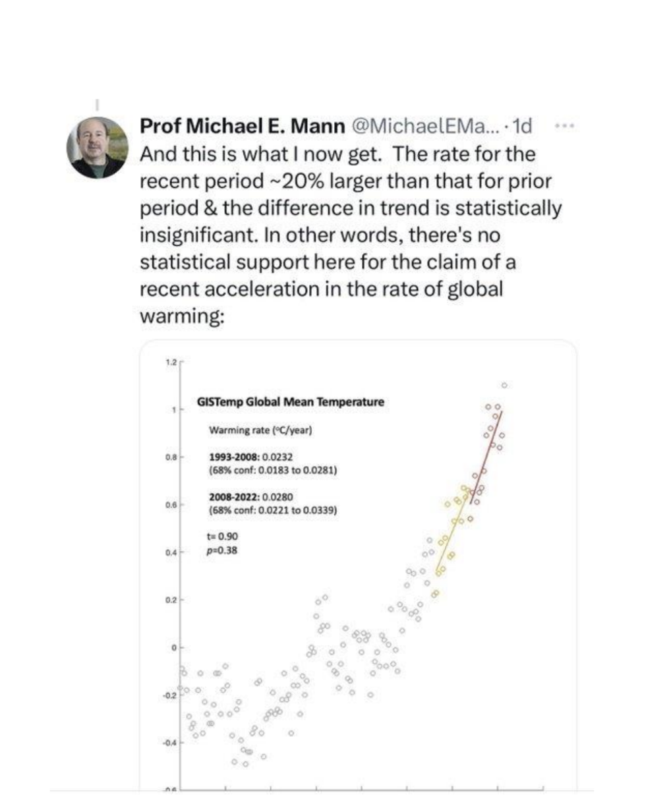Image resolution: width=671 pixels, height=812 pixels.
Task: Open the tweet's 1d timestamp
Action: (x=522, y=125)
